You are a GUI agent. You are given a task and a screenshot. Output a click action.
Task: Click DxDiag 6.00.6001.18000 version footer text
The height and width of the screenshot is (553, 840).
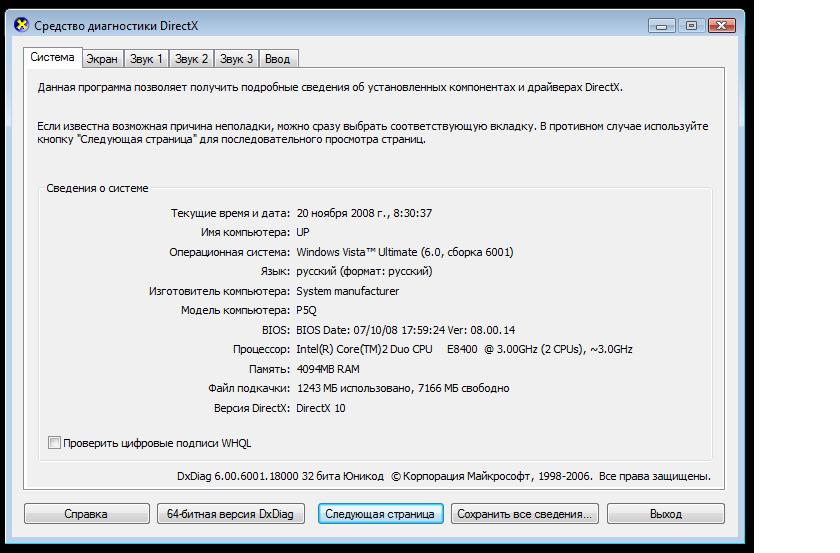[x=280, y=476]
